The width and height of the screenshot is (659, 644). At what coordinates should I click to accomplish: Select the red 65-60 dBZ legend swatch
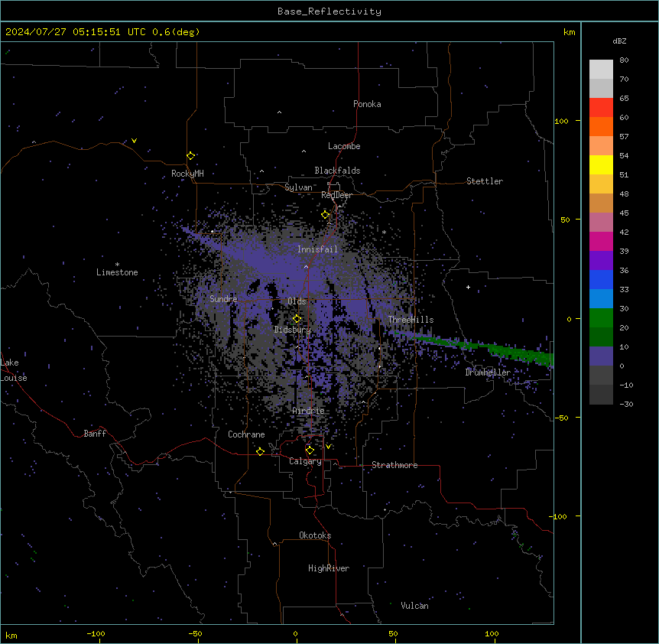tap(601, 108)
